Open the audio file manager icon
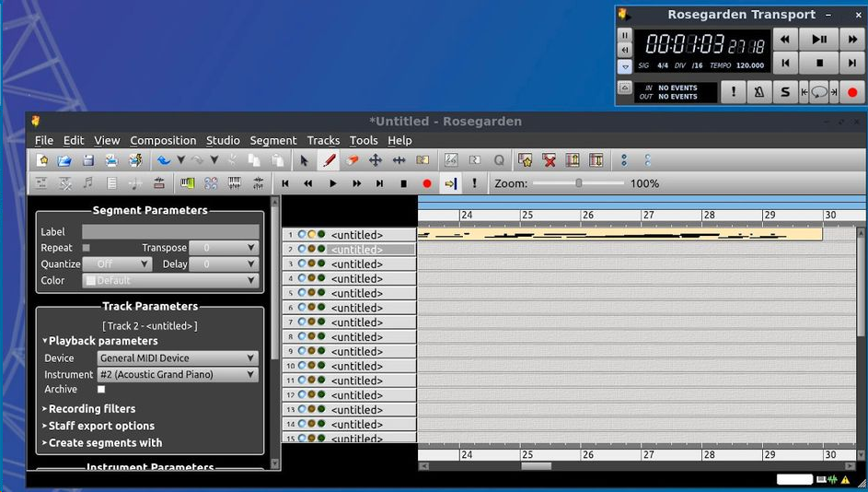This screenshot has width=868, height=492. click(159, 183)
